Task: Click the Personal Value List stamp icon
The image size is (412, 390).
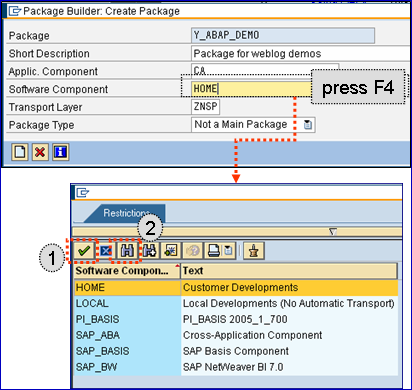Action: [x=254, y=250]
